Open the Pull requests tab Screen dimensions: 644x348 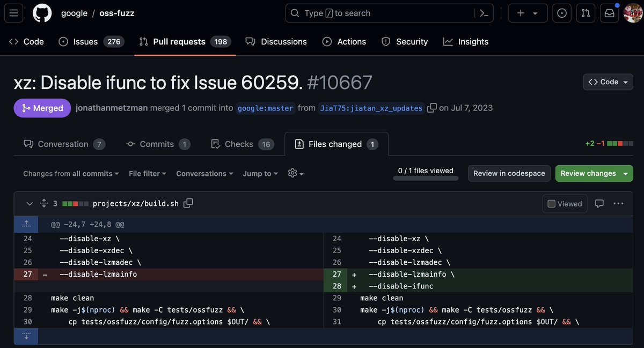(x=185, y=41)
